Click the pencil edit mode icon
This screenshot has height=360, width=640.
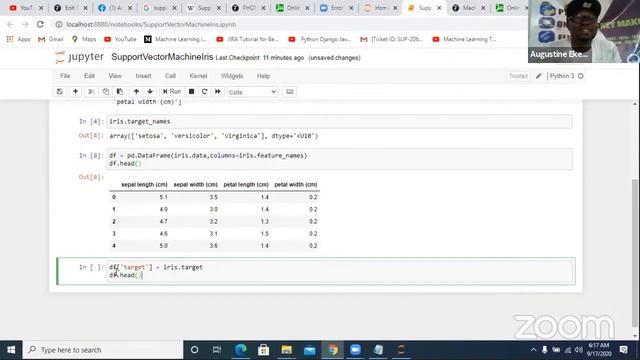539,76
